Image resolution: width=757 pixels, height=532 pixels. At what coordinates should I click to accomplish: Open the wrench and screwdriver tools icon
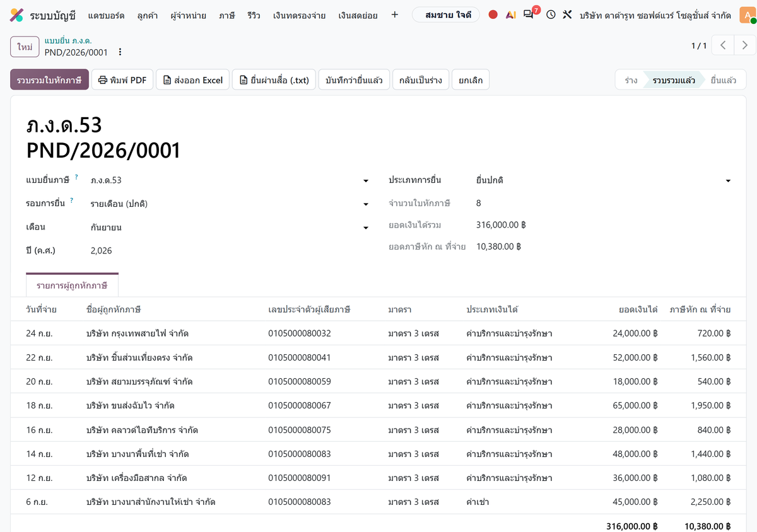click(x=567, y=14)
